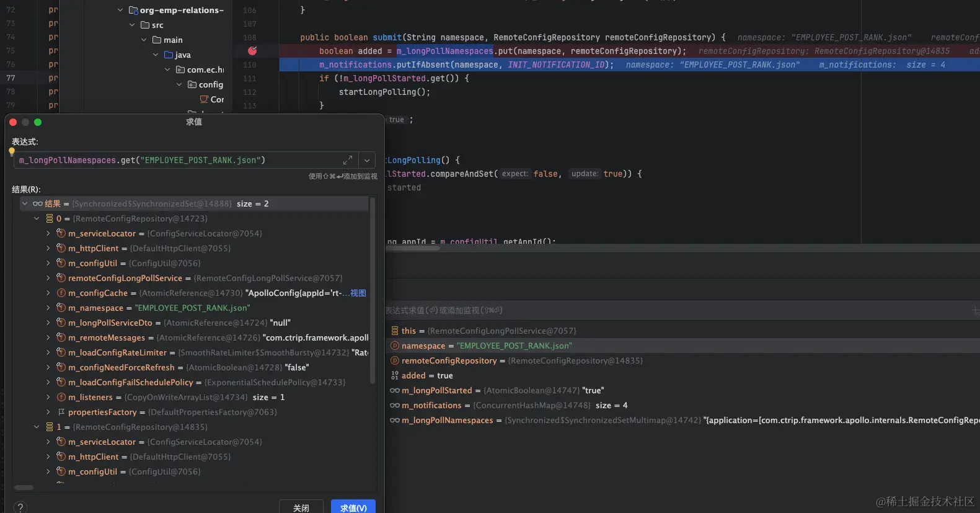Click the 'submit' method name in the editor
This screenshot has width=980, height=513.
pos(387,37)
